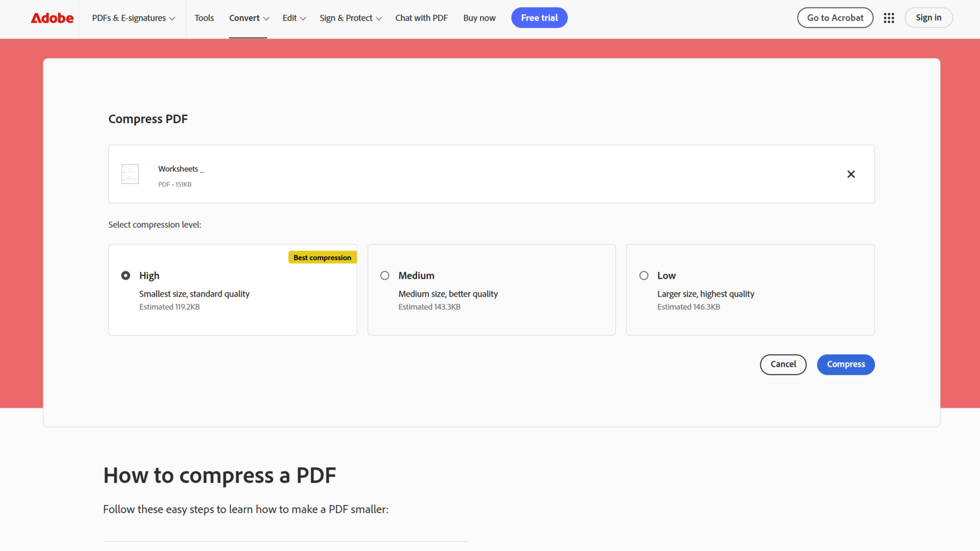Remove the Worksheets PDF file

(x=851, y=174)
